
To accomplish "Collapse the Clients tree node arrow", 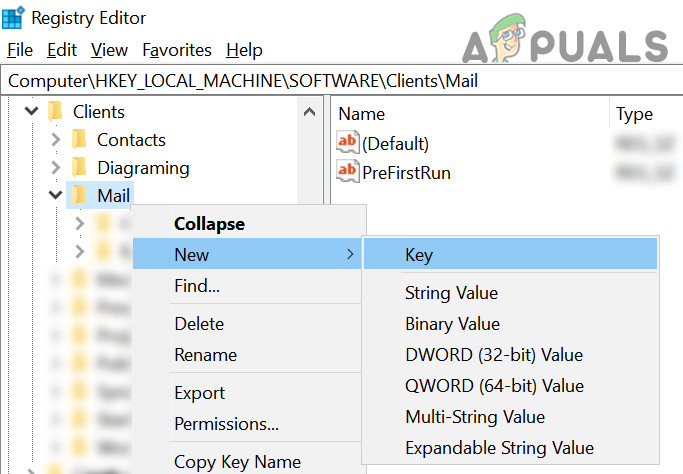I will point(32,112).
